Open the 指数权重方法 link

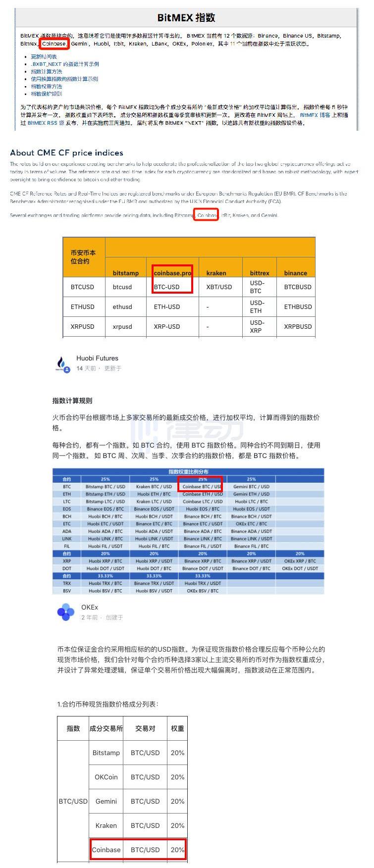point(47,86)
